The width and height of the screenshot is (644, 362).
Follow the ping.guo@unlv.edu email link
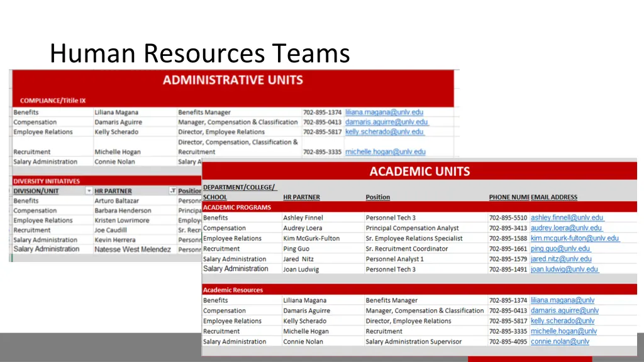[560, 248]
